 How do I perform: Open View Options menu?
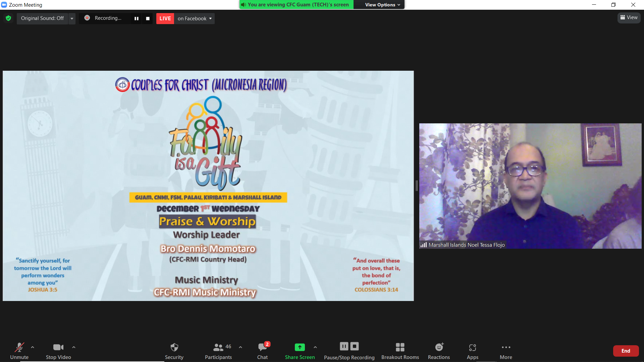[382, 5]
